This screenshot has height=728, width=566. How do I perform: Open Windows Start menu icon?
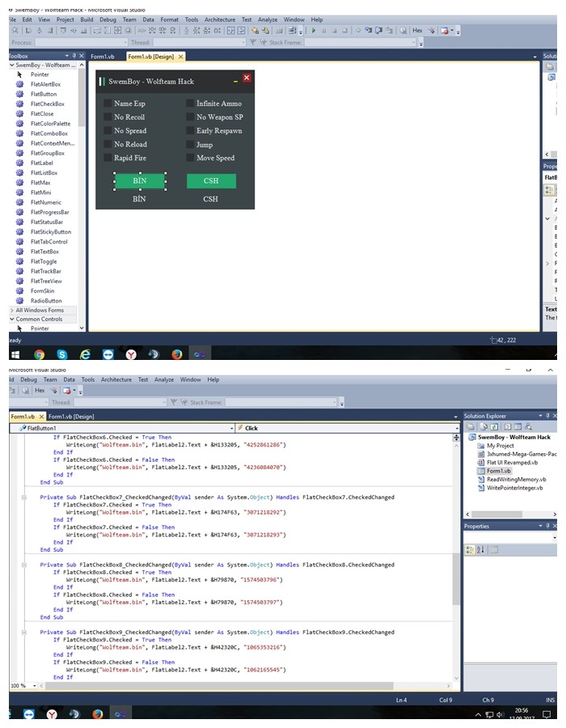click(x=15, y=355)
